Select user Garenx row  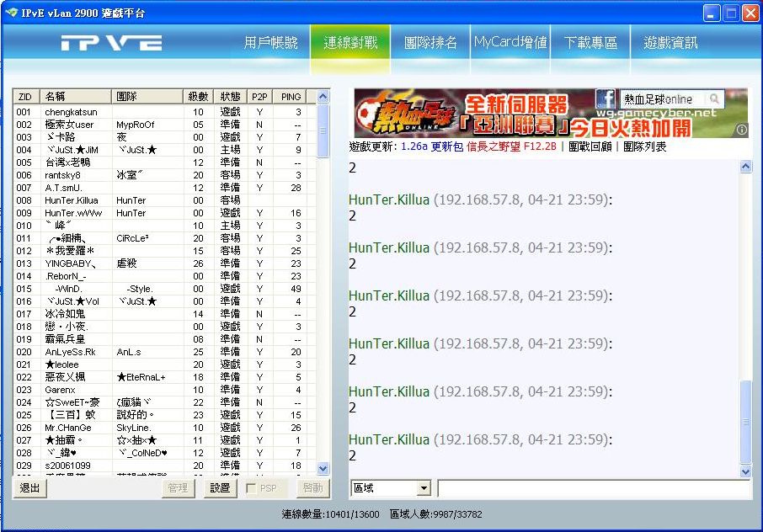pyautogui.click(x=164, y=390)
